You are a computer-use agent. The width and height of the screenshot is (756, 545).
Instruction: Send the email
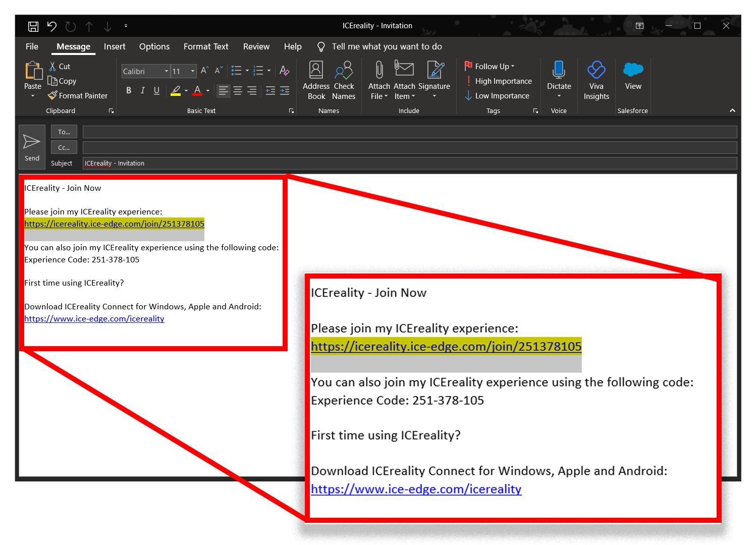(x=32, y=146)
